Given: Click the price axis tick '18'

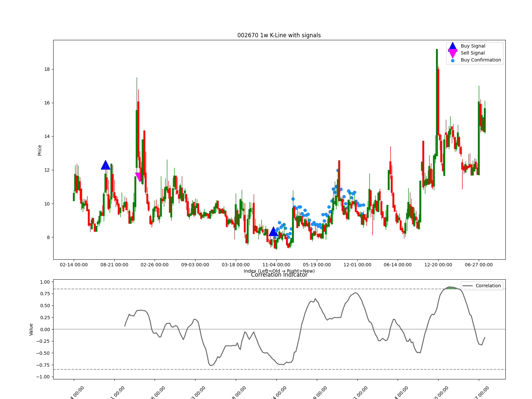Looking at the screenshot, I should 47,69.
